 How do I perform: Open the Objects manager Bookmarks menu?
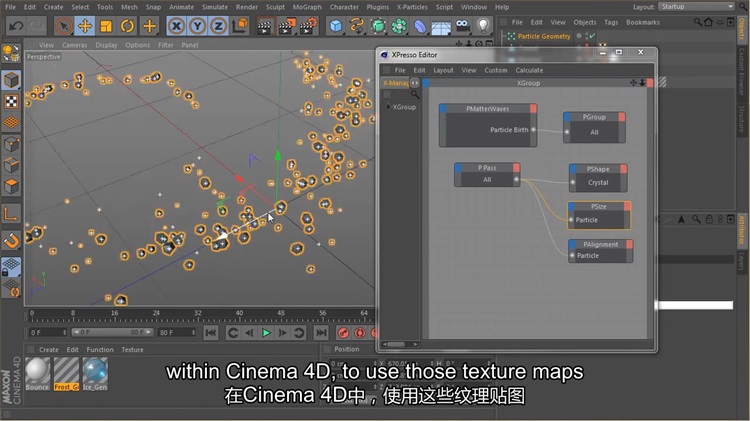pyautogui.click(x=643, y=22)
